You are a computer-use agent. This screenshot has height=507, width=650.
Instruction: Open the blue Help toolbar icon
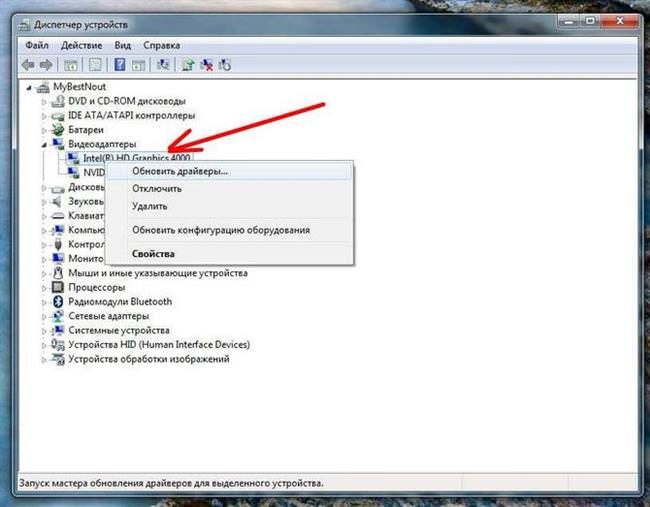point(120,65)
